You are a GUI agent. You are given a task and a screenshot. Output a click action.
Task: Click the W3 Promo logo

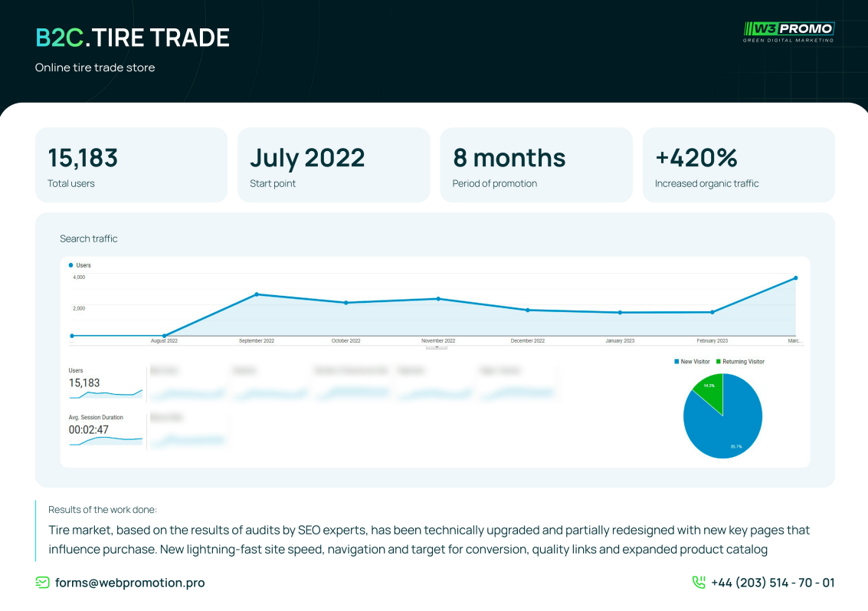[x=788, y=31]
